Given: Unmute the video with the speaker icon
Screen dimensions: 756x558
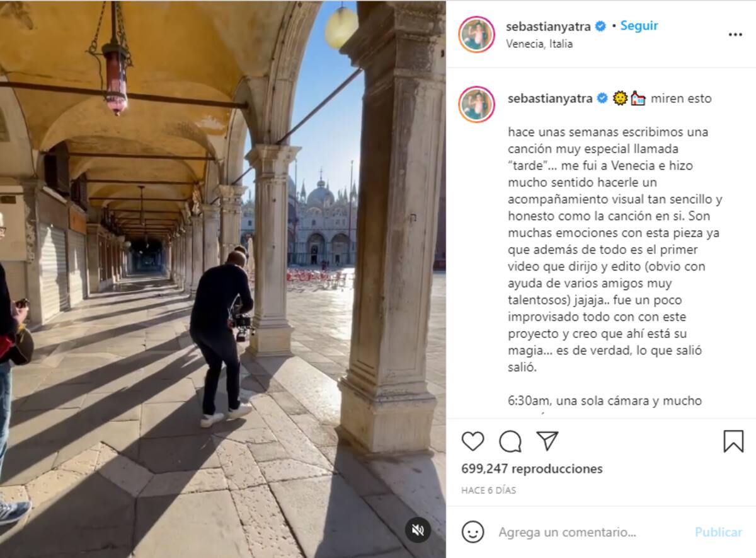Looking at the screenshot, I should click(417, 530).
